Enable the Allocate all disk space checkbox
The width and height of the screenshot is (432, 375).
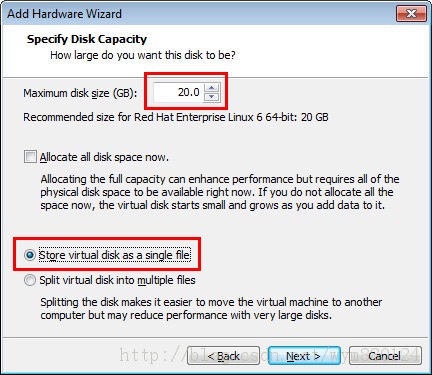pyautogui.click(x=30, y=157)
